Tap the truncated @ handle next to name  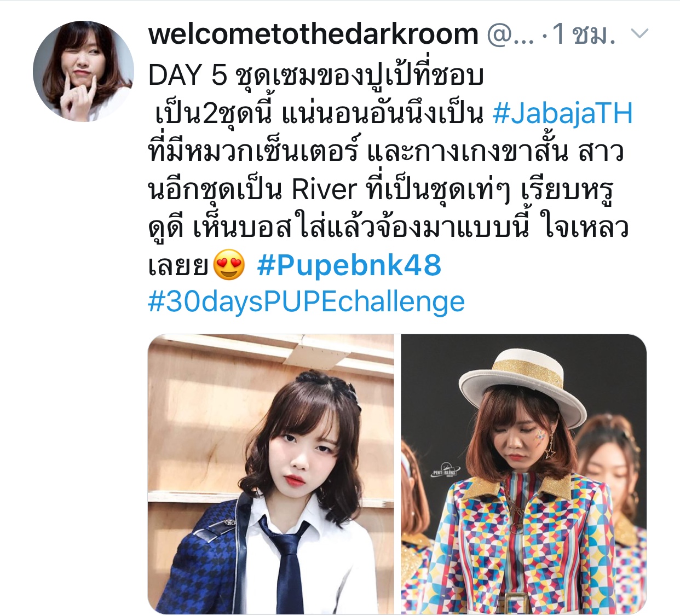point(509,34)
